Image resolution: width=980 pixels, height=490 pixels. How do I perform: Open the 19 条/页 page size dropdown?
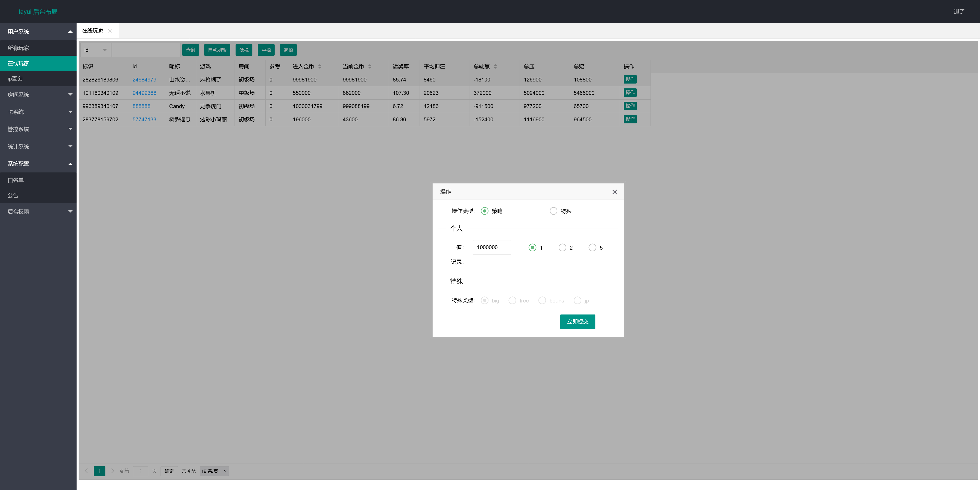(214, 471)
